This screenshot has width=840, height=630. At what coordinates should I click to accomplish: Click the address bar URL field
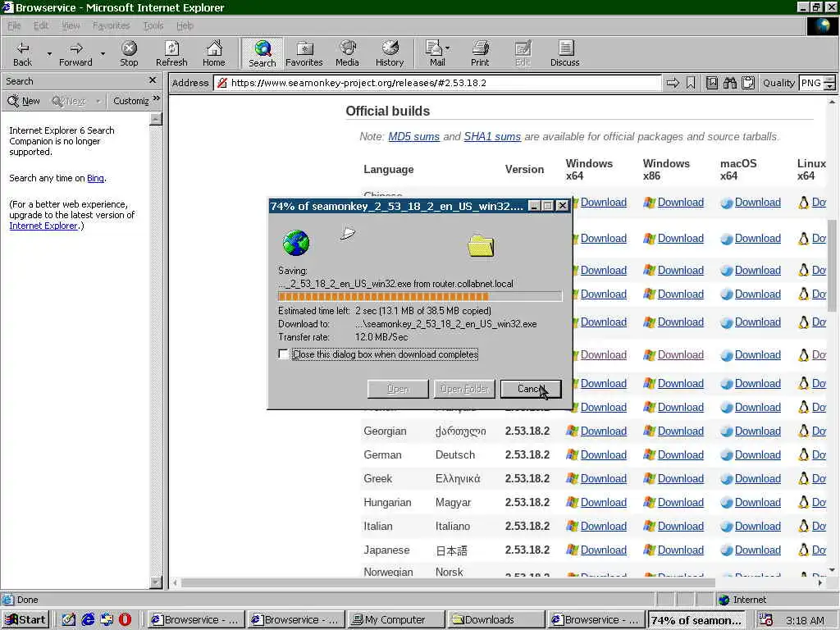[438, 83]
